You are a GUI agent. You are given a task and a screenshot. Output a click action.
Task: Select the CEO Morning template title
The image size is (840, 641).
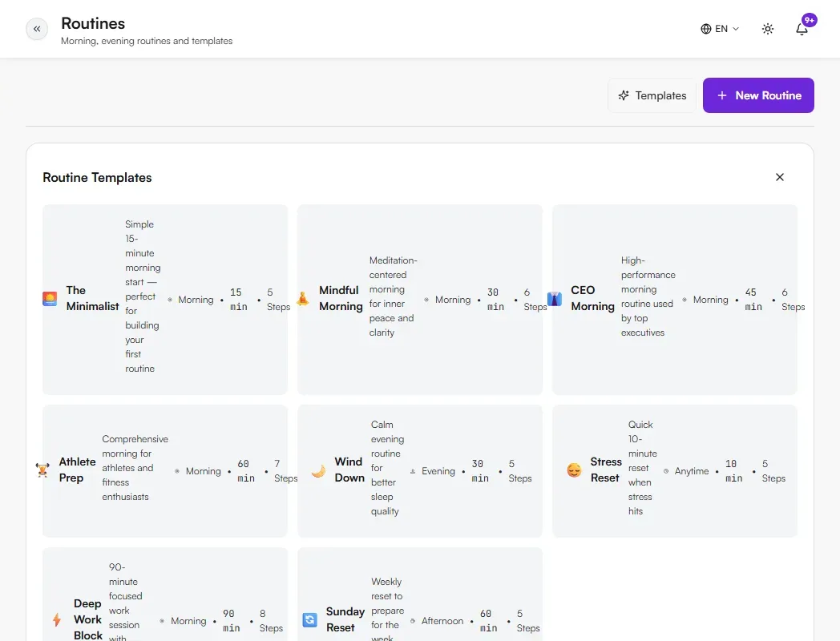coord(592,298)
